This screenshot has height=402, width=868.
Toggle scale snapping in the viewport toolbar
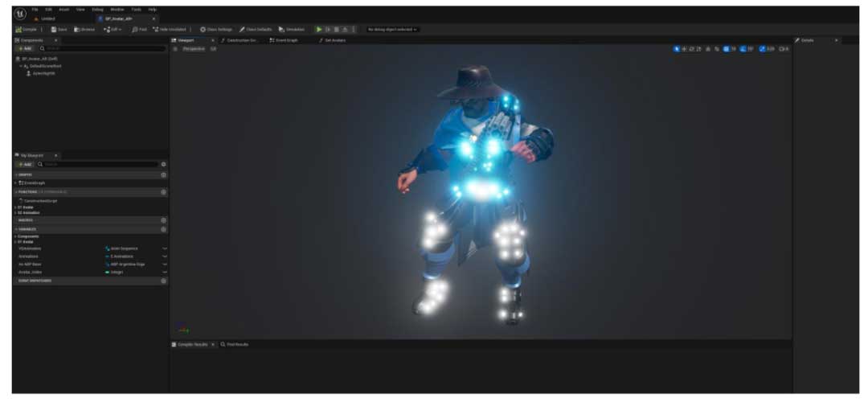point(762,49)
